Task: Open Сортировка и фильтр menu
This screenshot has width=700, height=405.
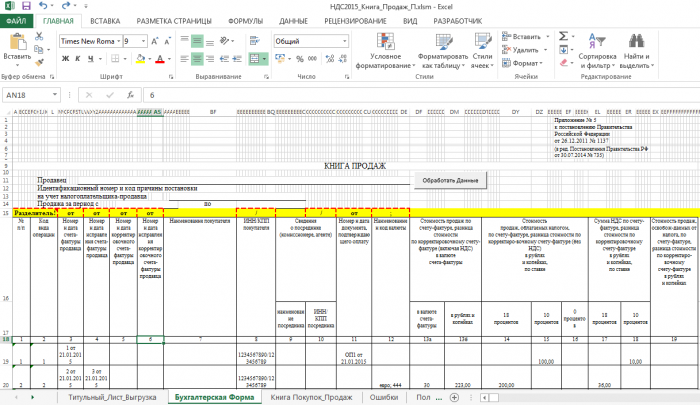Action: [597, 51]
